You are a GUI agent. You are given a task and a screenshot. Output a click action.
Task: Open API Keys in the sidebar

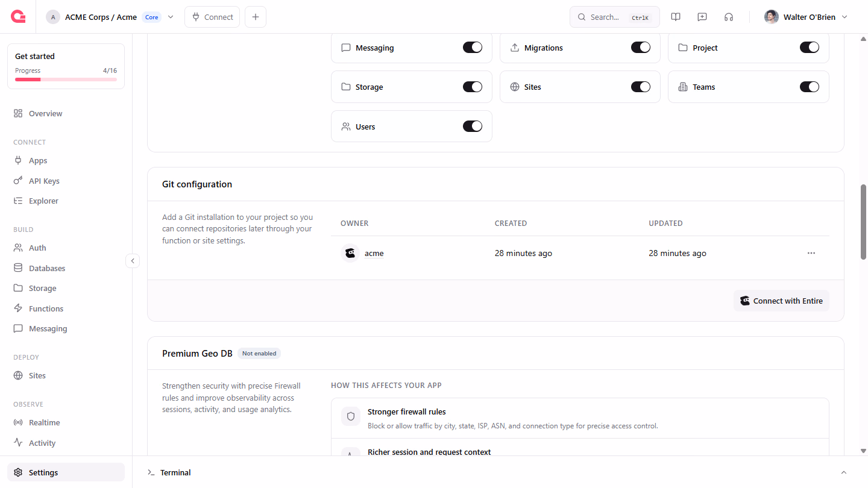point(66,181)
